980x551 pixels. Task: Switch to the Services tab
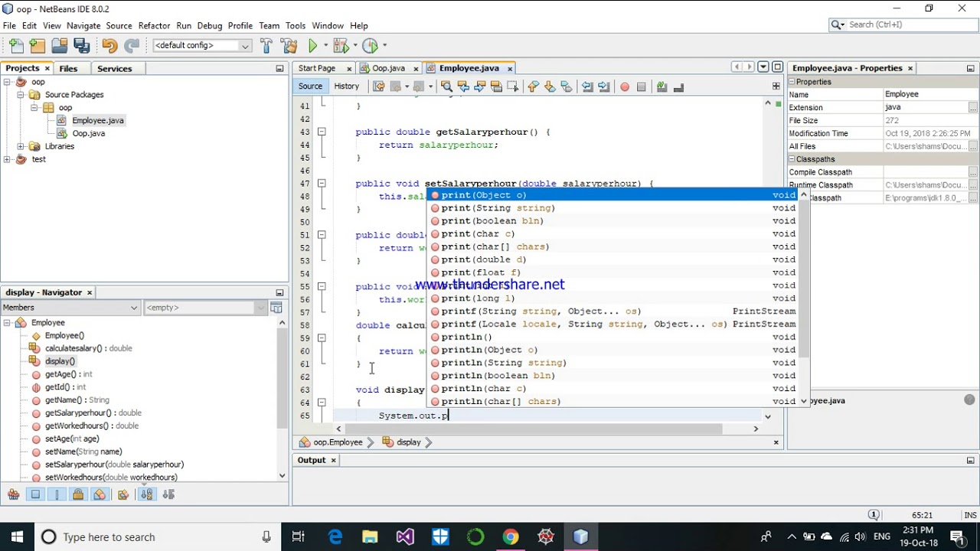point(115,68)
